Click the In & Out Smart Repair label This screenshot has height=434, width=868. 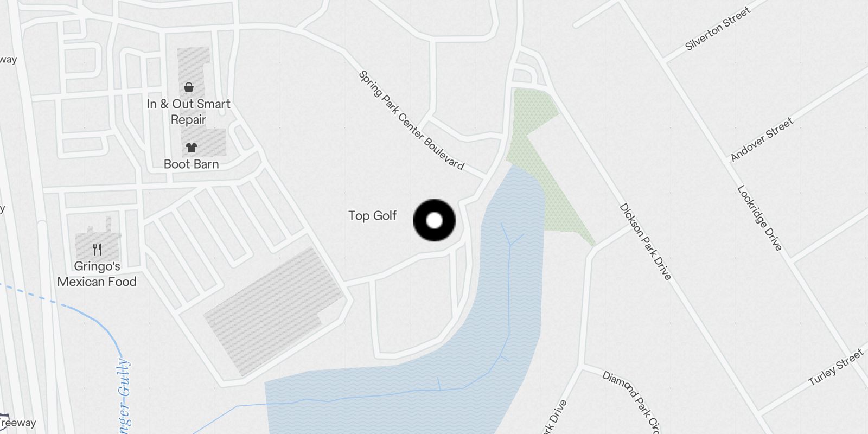click(189, 112)
